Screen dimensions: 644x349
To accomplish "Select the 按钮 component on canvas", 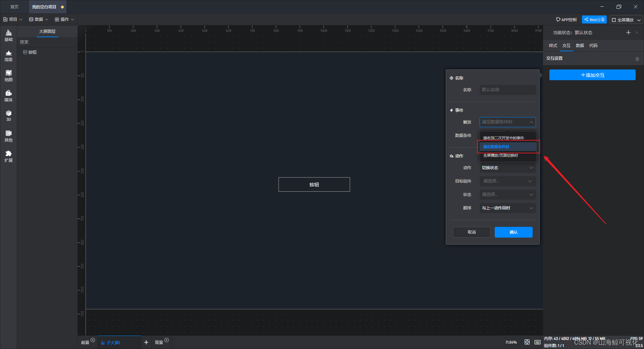I will click(314, 185).
